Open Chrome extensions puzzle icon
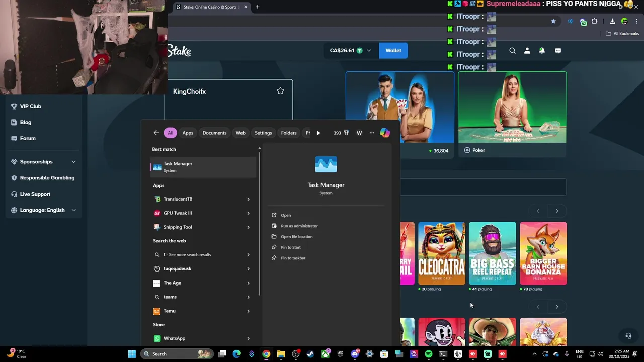This screenshot has width=644, height=362. tap(595, 21)
